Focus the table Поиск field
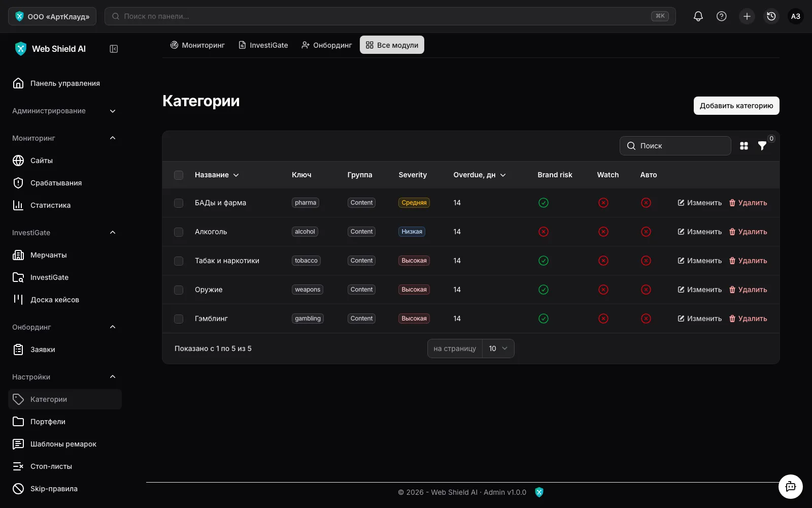This screenshot has height=508, width=812. [x=675, y=146]
